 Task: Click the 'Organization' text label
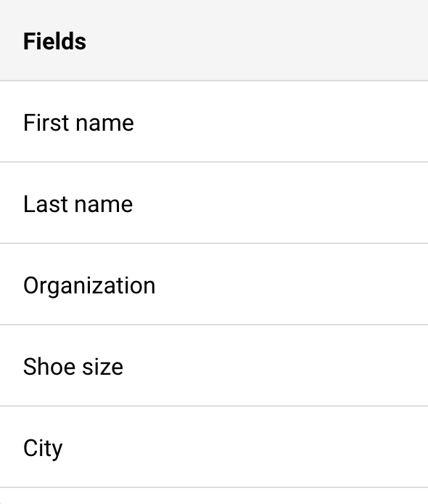click(x=89, y=286)
